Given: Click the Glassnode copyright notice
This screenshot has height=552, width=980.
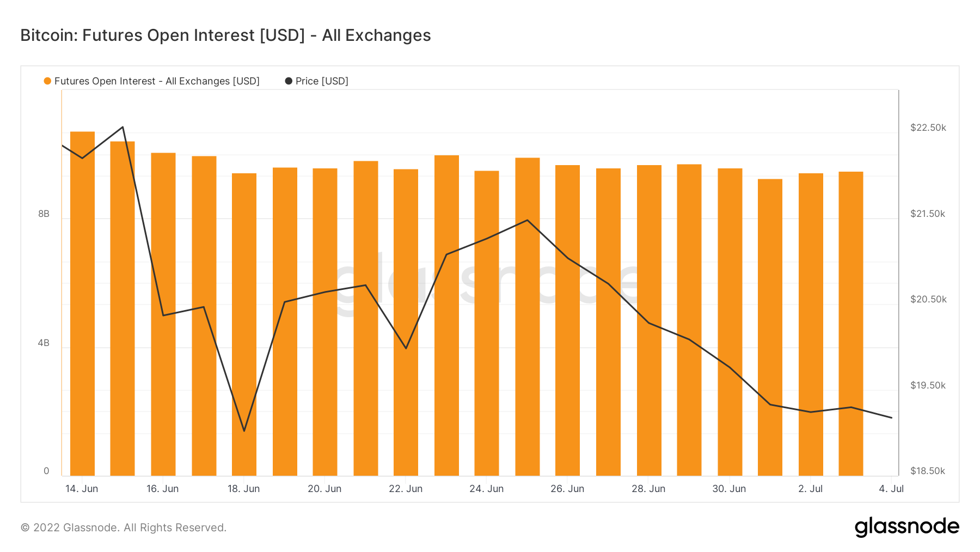Looking at the screenshot, I should 123,527.
